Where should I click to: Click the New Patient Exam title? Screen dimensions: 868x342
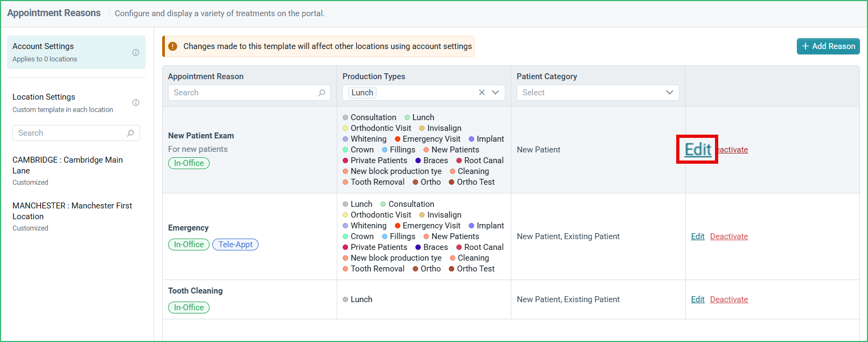click(201, 136)
